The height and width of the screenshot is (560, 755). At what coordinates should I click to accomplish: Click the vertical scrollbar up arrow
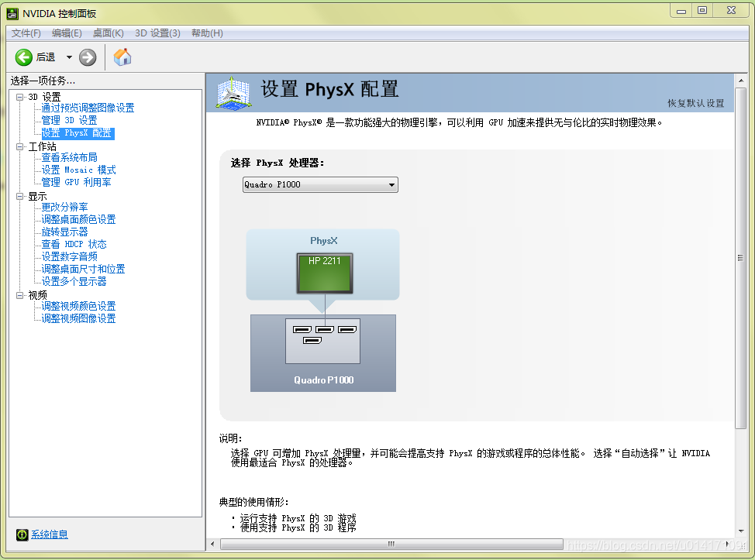(741, 81)
